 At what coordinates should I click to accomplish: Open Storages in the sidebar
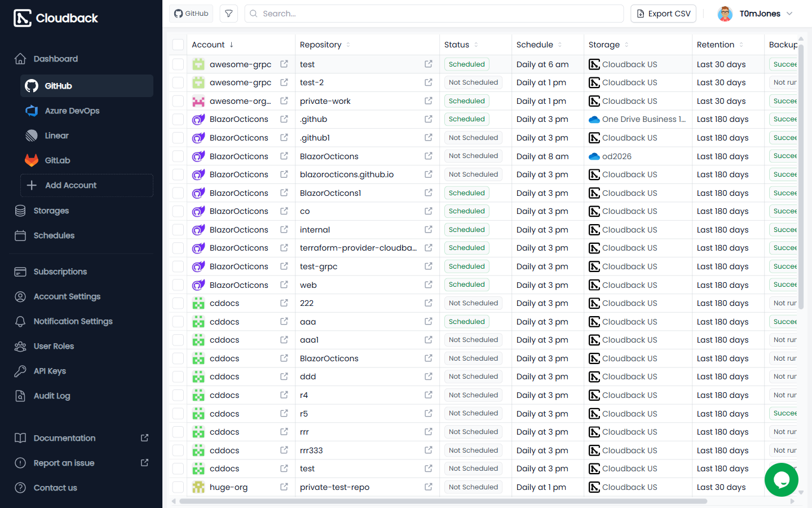pos(51,211)
